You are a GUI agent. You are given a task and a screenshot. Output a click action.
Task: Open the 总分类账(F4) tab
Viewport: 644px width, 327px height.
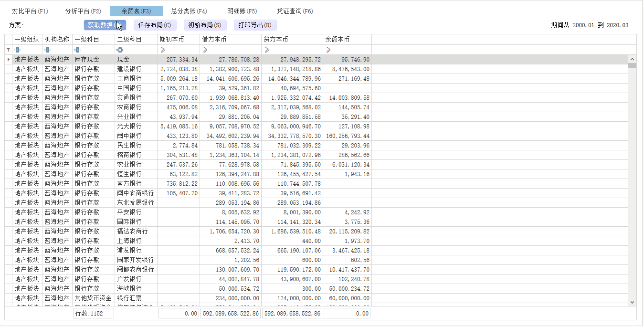(189, 11)
